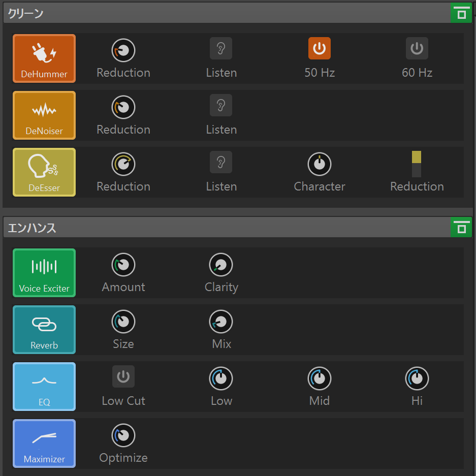Toggle the DeEsser module
476x476 pixels.
(x=44, y=172)
